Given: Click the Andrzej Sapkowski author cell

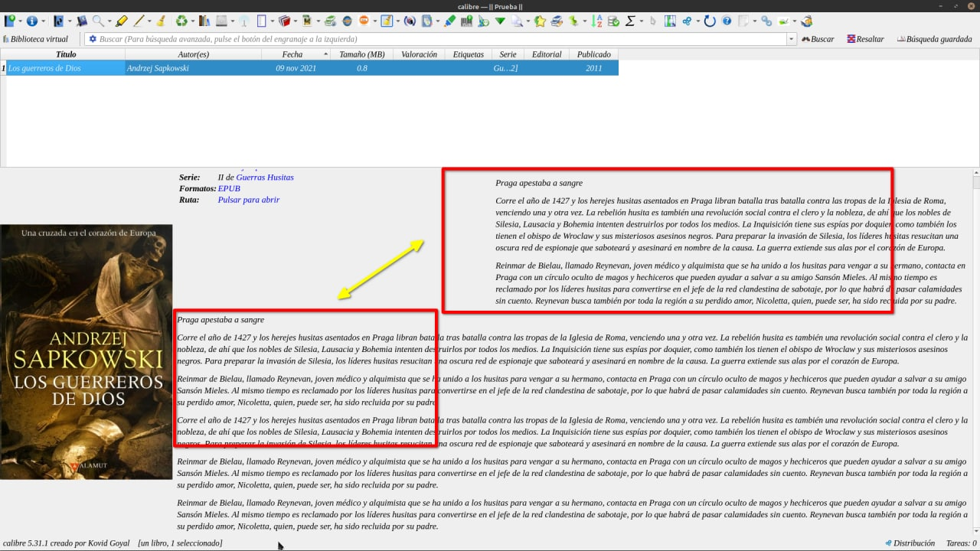Looking at the screenshot, I should (x=194, y=68).
